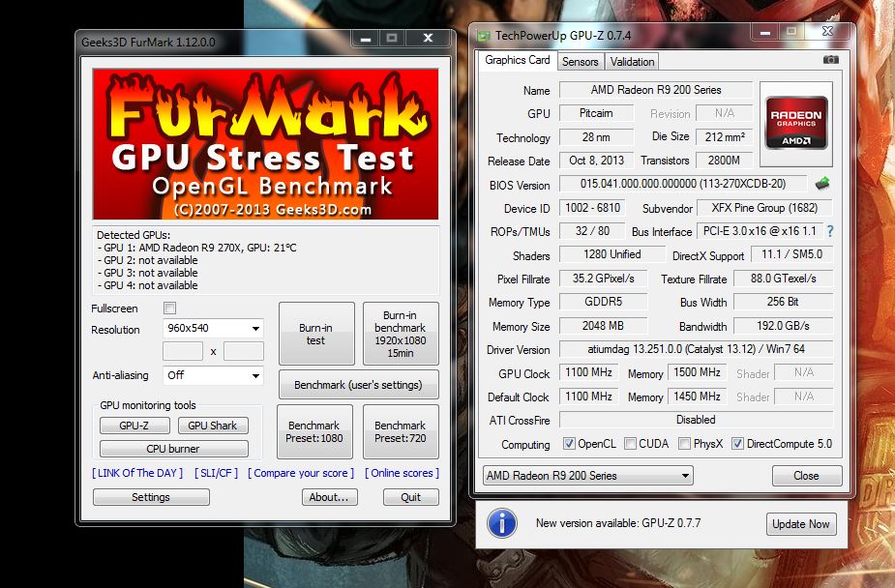Screen dimensions: 895x588
Task: Open the Resolution 960x540 dropdown
Action: click(213, 329)
